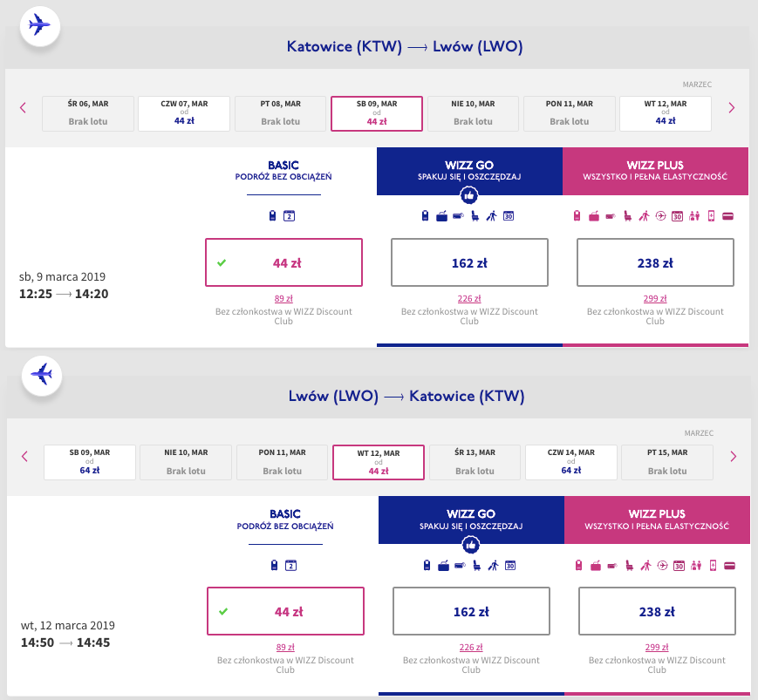
Task: Click 226 zł non-member price link on outbound
Action: coord(469,298)
